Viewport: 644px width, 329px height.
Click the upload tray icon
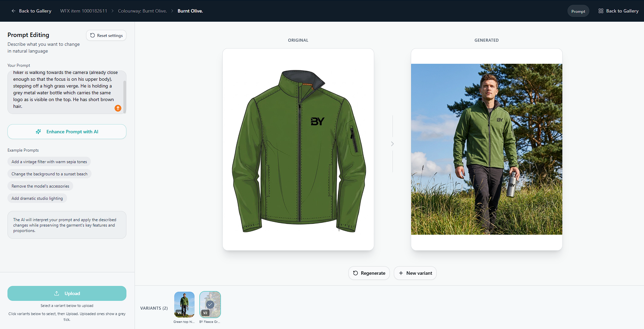coord(57,293)
